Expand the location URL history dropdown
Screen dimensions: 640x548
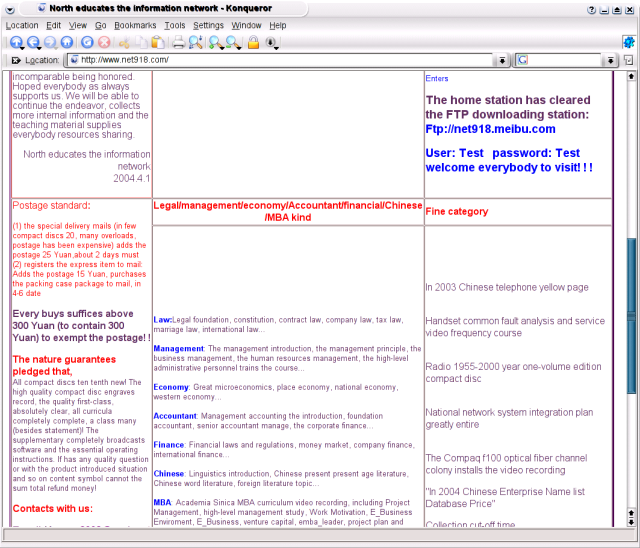click(502, 60)
